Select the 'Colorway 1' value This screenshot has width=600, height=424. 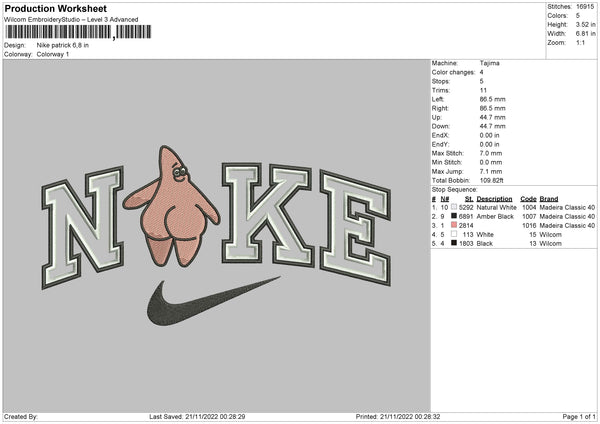click(x=53, y=54)
